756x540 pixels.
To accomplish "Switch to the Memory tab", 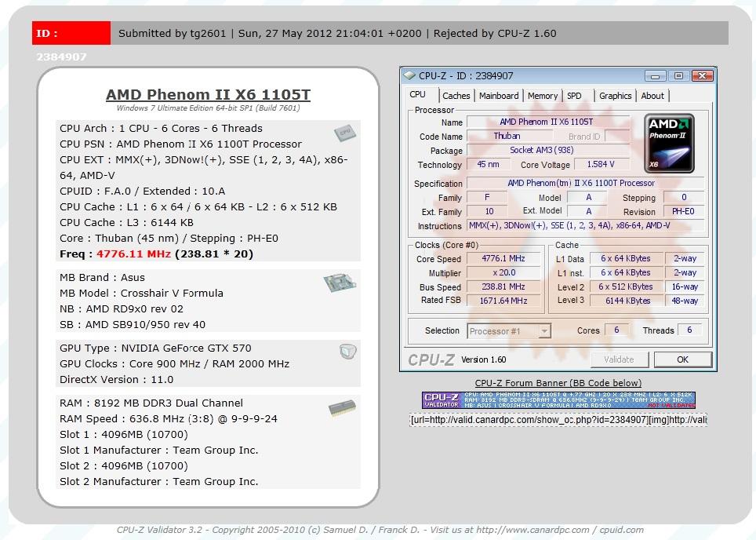I will point(543,96).
